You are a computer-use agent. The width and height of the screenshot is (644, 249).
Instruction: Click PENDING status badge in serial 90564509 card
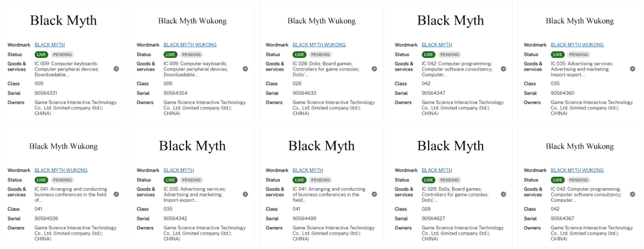point(63,180)
